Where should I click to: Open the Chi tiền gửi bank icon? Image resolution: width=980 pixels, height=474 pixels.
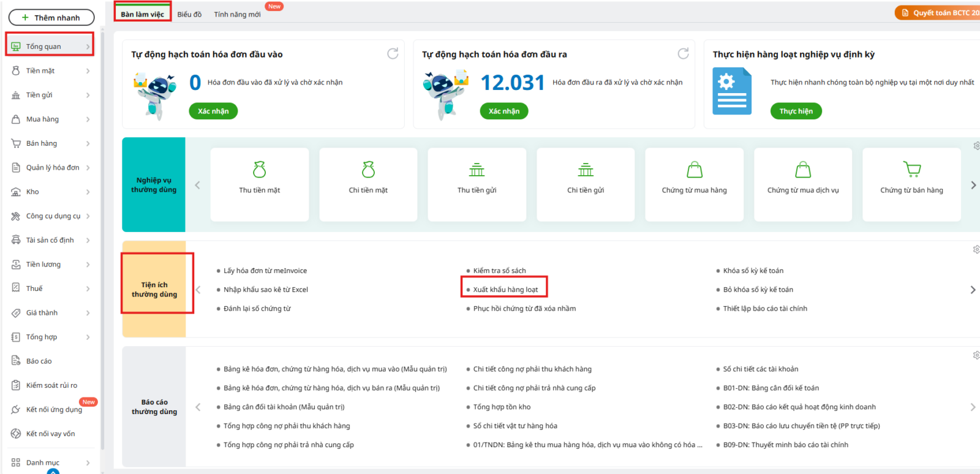[x=586, y=170]
